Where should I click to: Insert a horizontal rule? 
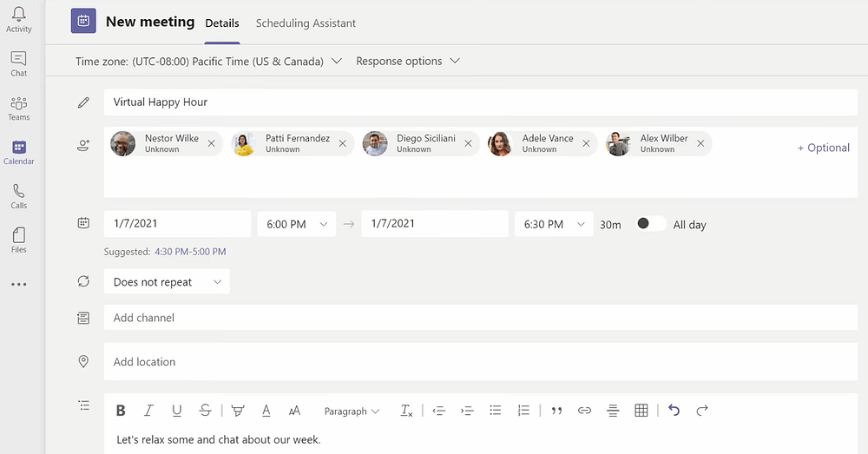(613, 411)
